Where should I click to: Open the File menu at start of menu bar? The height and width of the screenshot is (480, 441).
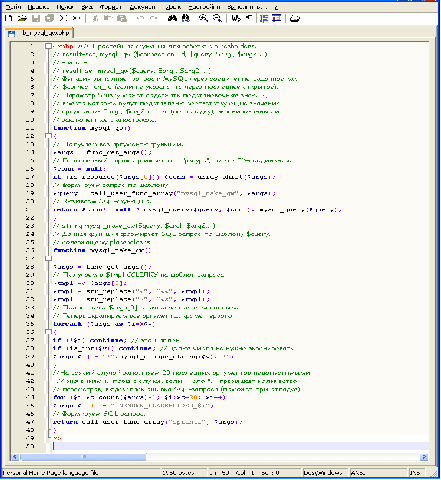tap(14, 7)
